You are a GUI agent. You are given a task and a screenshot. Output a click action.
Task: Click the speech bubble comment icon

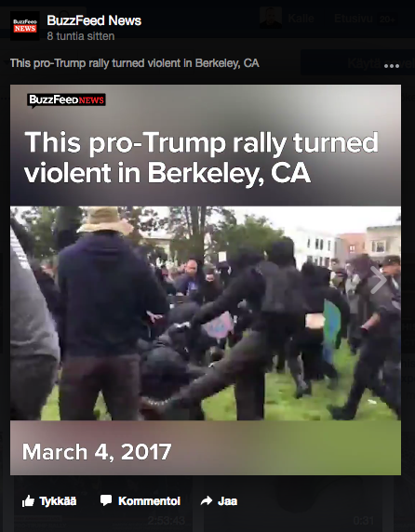pyautogui.click(x=106, y=500)
